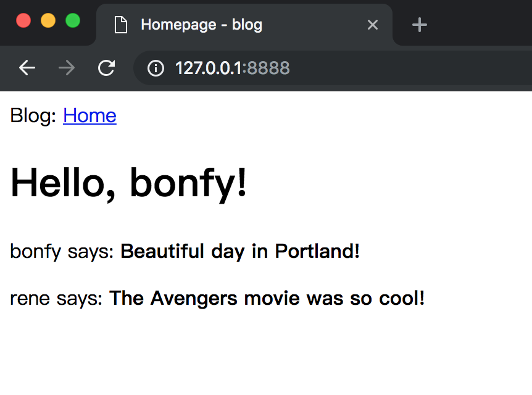Click the 127.0.0.1 host in the address bar

[209, 68]
